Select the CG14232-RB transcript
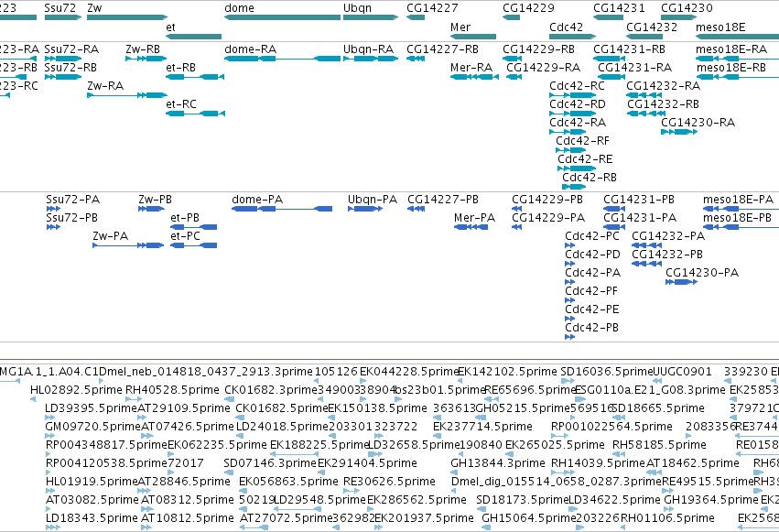 [646, 114]
